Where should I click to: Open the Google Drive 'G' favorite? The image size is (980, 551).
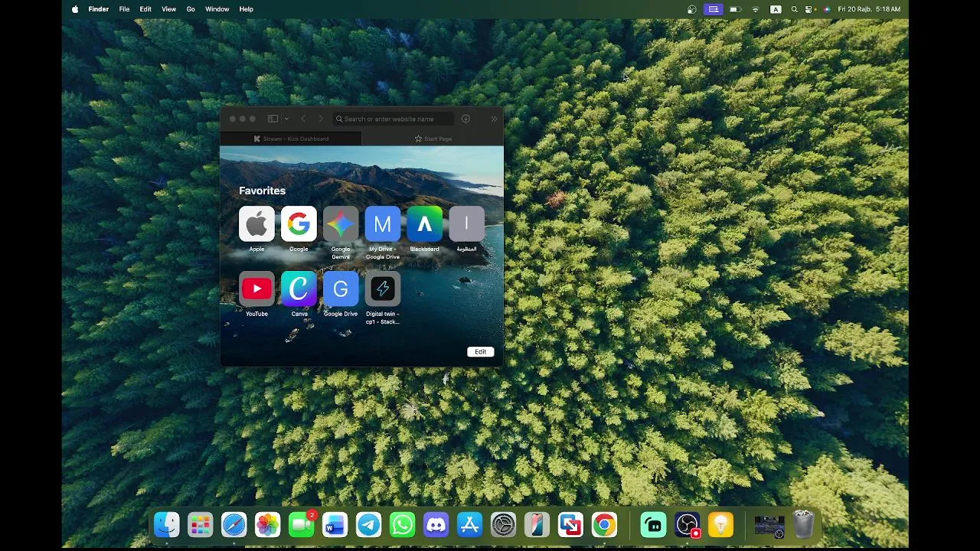coord(341,289)
